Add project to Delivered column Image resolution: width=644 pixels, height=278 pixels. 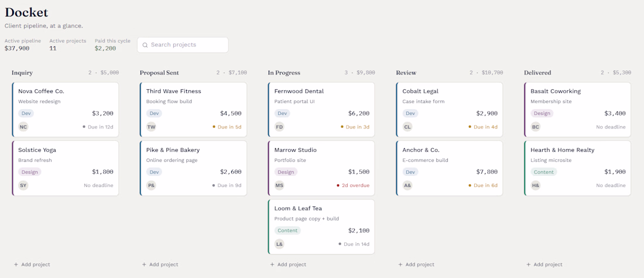544,265
